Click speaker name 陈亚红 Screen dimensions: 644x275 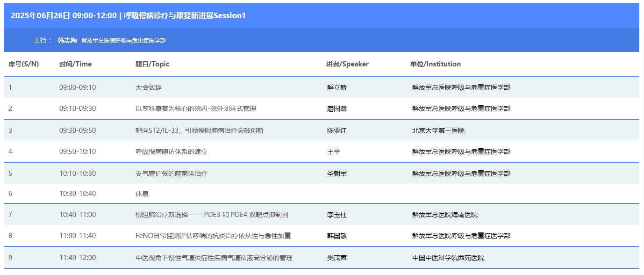click(x=337, y=130)
